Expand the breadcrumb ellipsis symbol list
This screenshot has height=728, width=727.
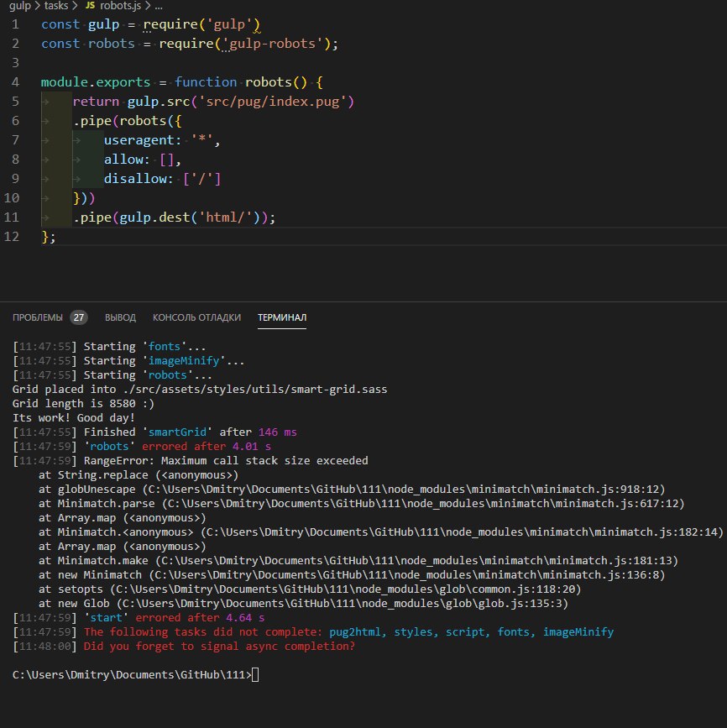[159, 6]
